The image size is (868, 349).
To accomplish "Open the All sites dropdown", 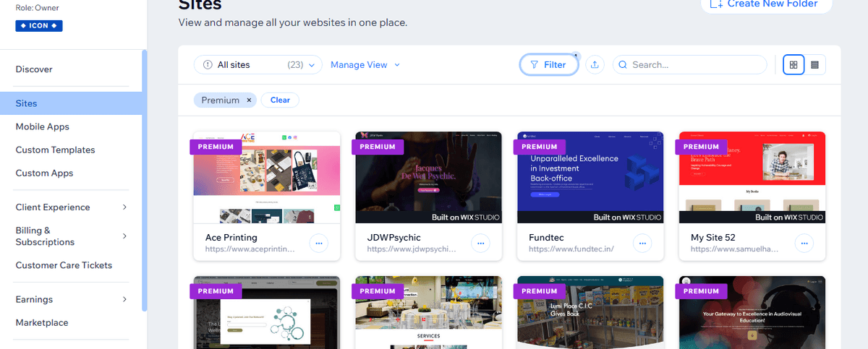I will pyautogui.click(x=258, y=64).
